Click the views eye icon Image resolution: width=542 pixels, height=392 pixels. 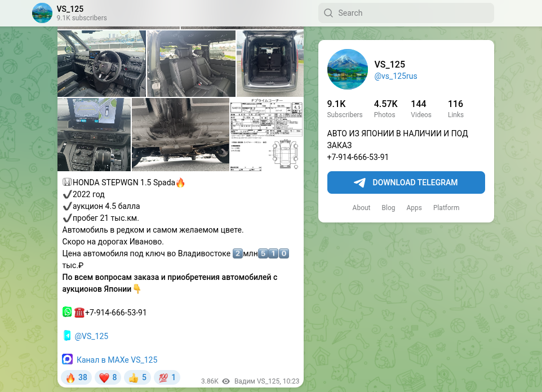pyautogui.click(x=226, y=381)
